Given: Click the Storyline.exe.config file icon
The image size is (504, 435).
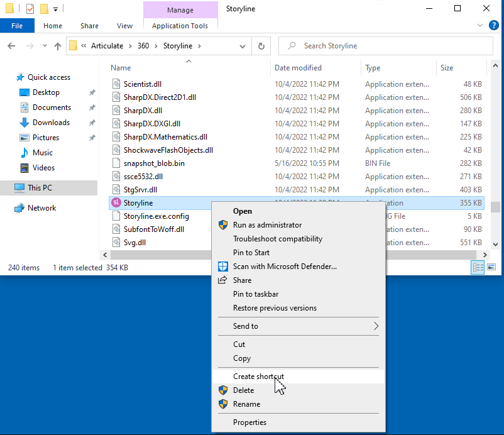Looking at the screenshot, I should coord(116,216).
